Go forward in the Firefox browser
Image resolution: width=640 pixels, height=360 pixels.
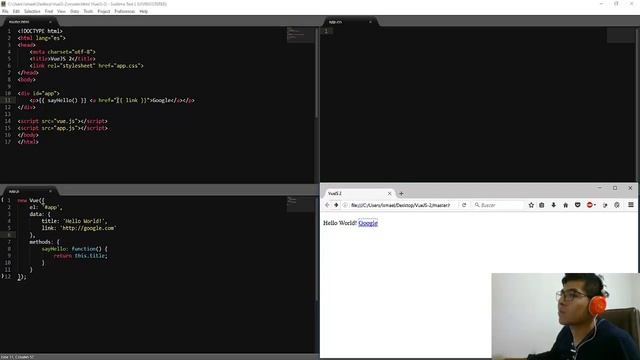pos(336,205)
